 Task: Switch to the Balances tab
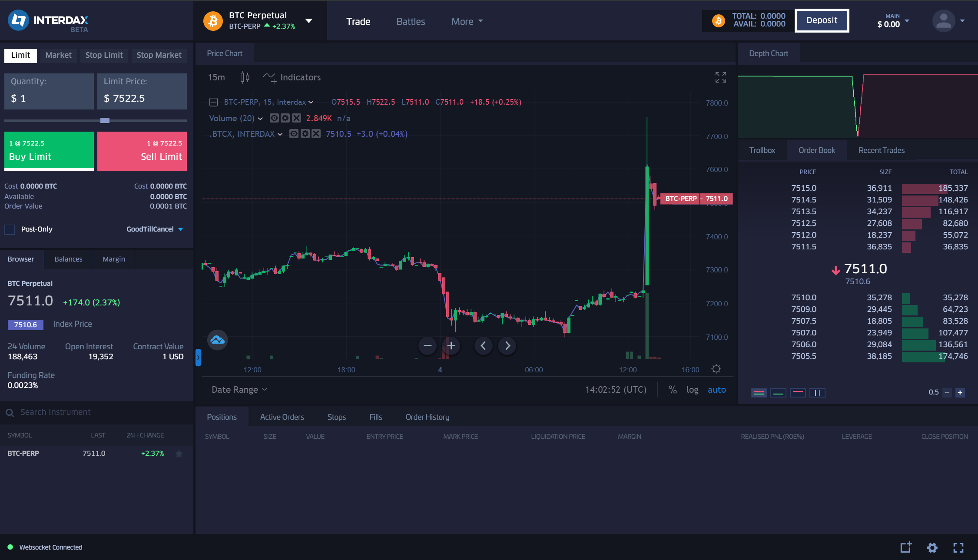(x=68, y=259)
